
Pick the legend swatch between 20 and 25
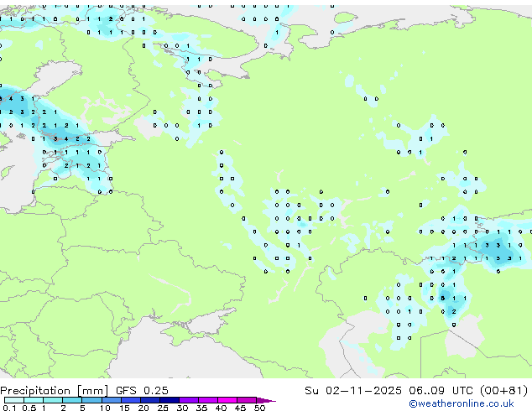pos(150,400)
